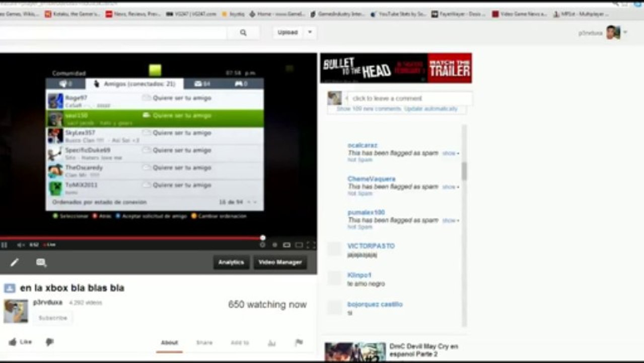Switch to the small player size
This screenshot has width=644, height=363.
click(287, 245)
